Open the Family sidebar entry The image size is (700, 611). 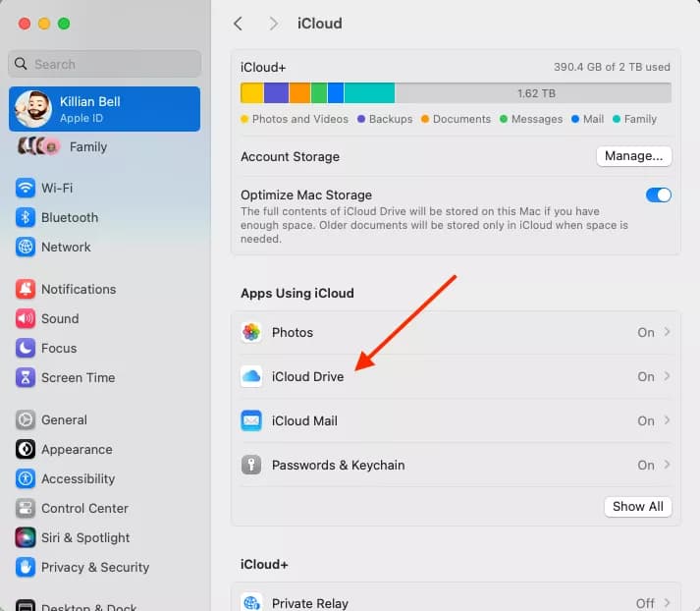click(x=104, y=146)
